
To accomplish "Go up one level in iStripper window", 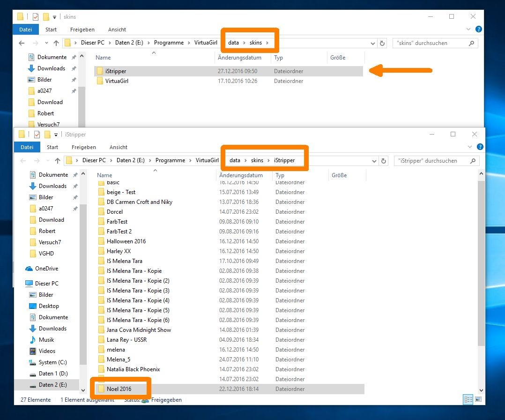I will click(x=57, y=160).
